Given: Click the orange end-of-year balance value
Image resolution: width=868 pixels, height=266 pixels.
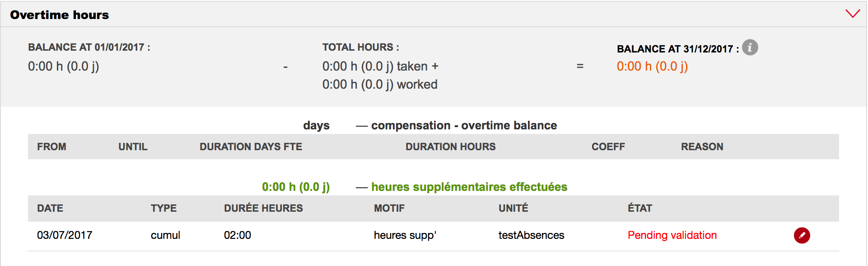Looking at the screenshot, I should pyautogui.click(x=652, y=66).
